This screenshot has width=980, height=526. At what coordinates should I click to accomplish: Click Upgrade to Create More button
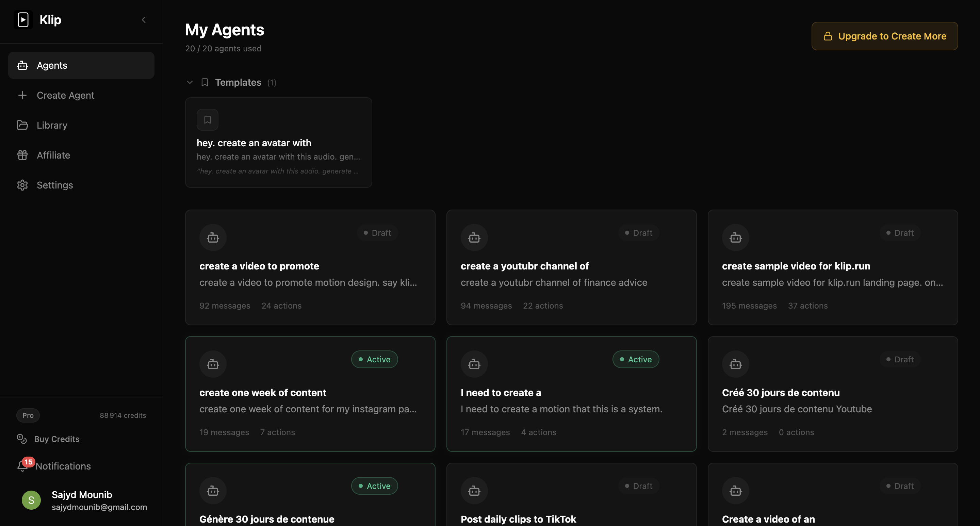[884, 36]
